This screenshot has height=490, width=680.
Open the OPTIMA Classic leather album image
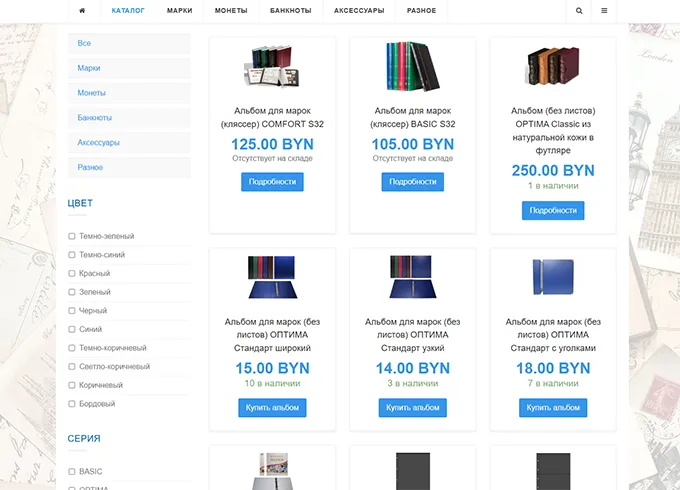click(553, 66)
